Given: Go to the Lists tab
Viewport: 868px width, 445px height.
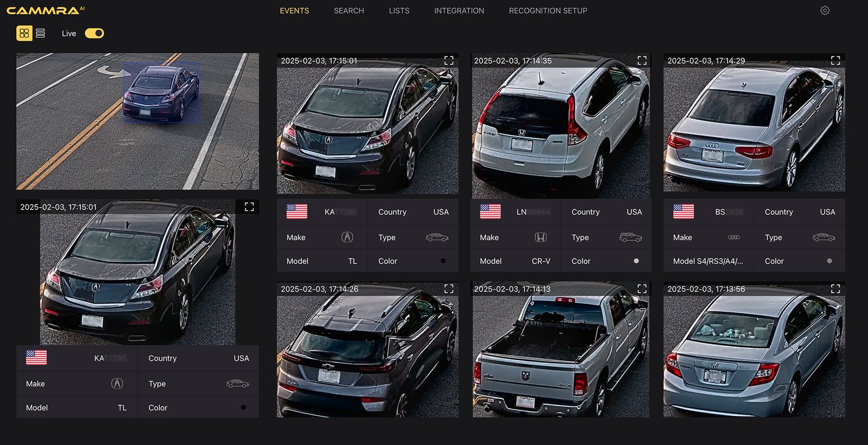Looking at the screenshot, I should click(x=399, y=11).
